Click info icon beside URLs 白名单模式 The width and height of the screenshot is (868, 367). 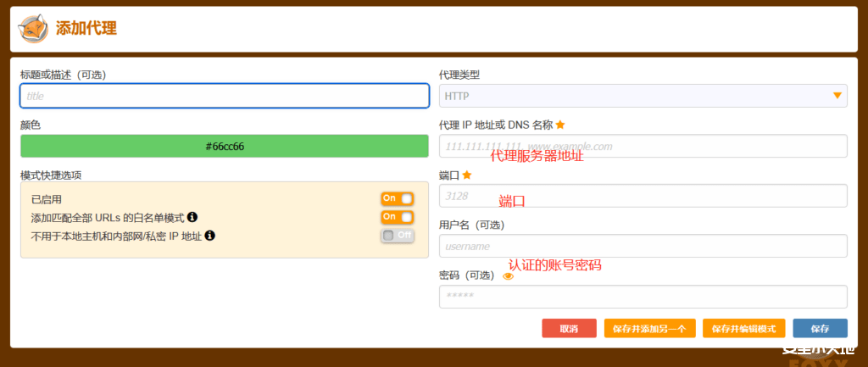pos(192,216)
